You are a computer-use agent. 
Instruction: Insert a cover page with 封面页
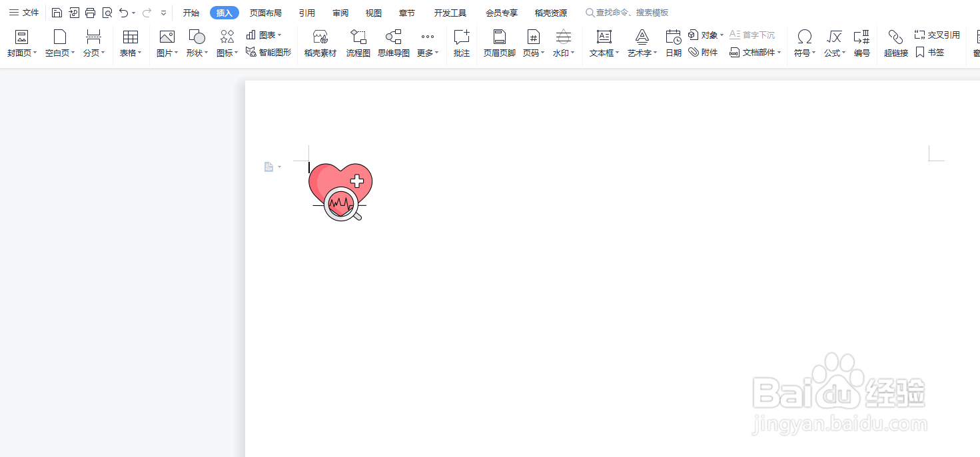[x=22, y=44]
